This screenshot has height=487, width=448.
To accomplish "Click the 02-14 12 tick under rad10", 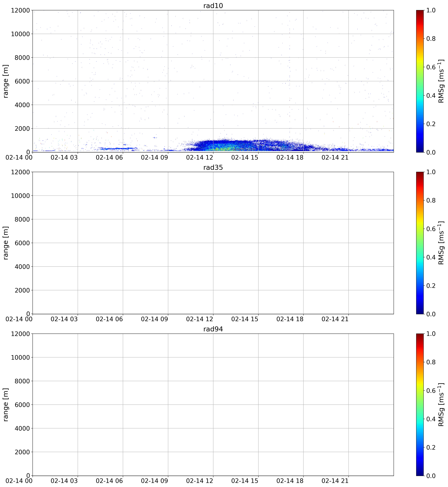I will pos(200,158).
